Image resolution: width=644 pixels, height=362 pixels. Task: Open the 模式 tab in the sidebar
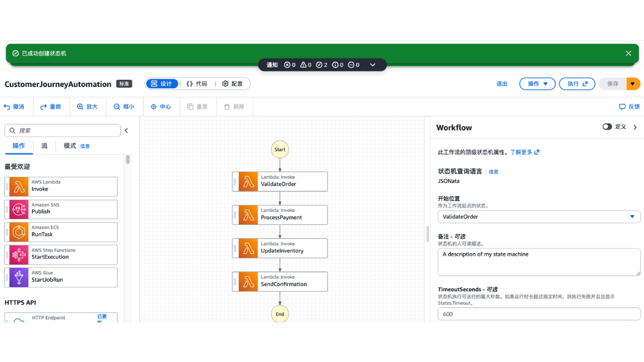tap(70, 146)
